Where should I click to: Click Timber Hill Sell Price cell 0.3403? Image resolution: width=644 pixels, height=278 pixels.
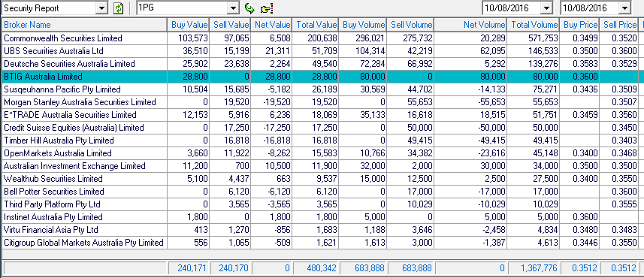click(619, 140)
